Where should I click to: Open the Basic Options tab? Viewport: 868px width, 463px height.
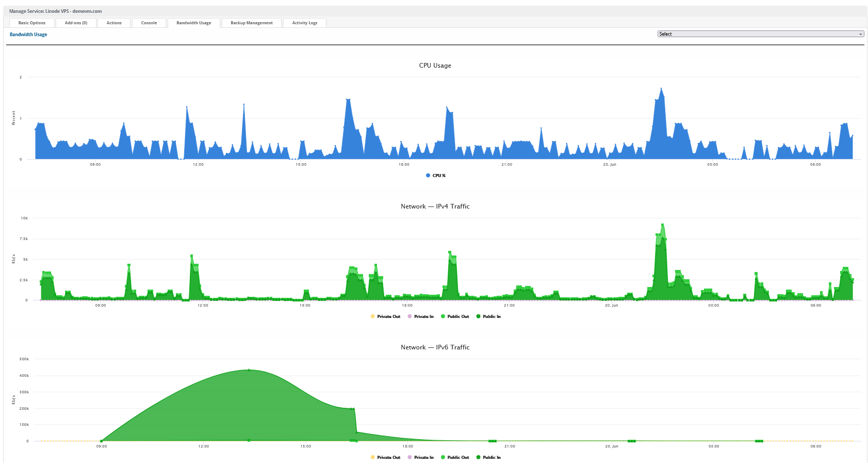(x=32, y=23)
